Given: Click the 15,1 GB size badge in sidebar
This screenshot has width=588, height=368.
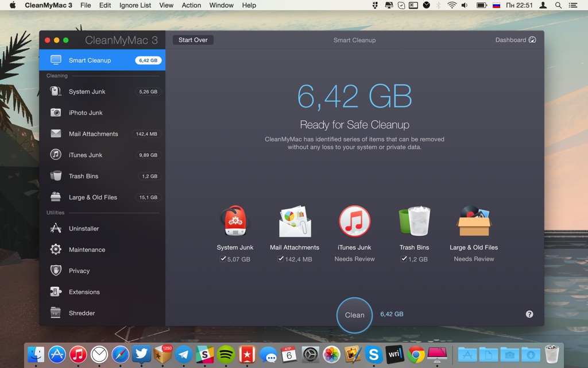Looking at the screenshot, I should point(148,197).
